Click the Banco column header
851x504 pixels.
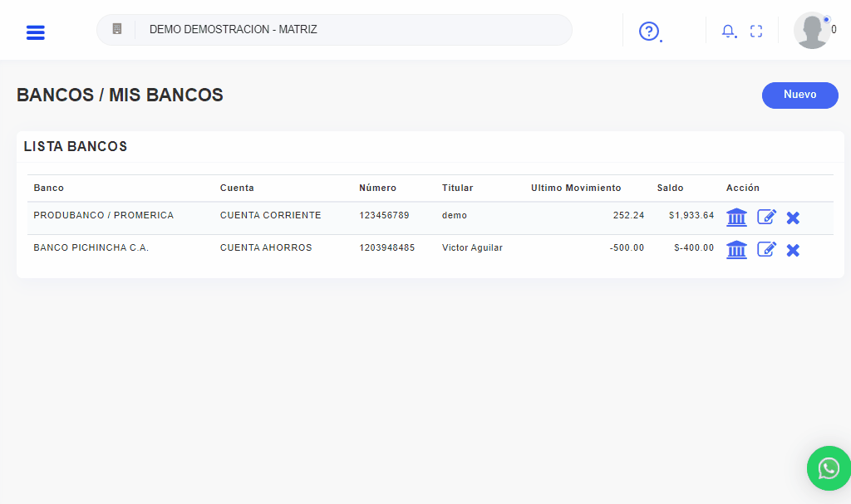point(49,188)
